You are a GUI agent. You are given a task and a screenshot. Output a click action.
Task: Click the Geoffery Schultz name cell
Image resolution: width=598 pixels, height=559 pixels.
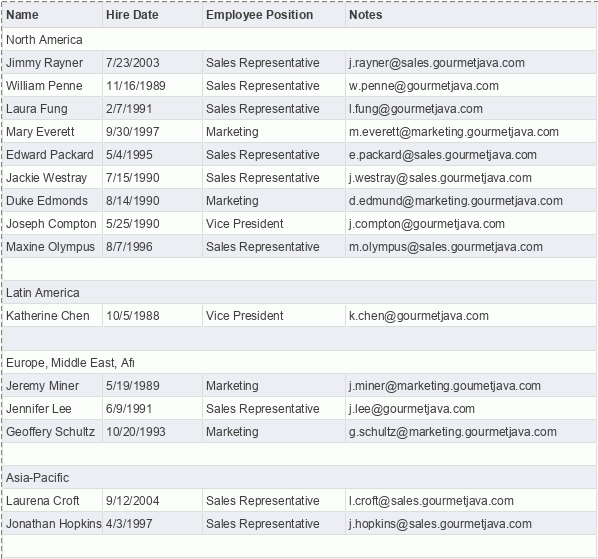53,432
